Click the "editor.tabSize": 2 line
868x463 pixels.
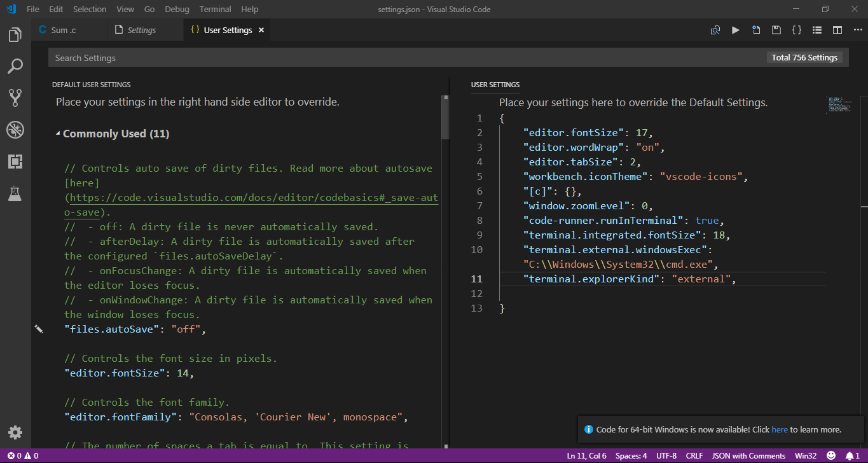click(582, 162)
